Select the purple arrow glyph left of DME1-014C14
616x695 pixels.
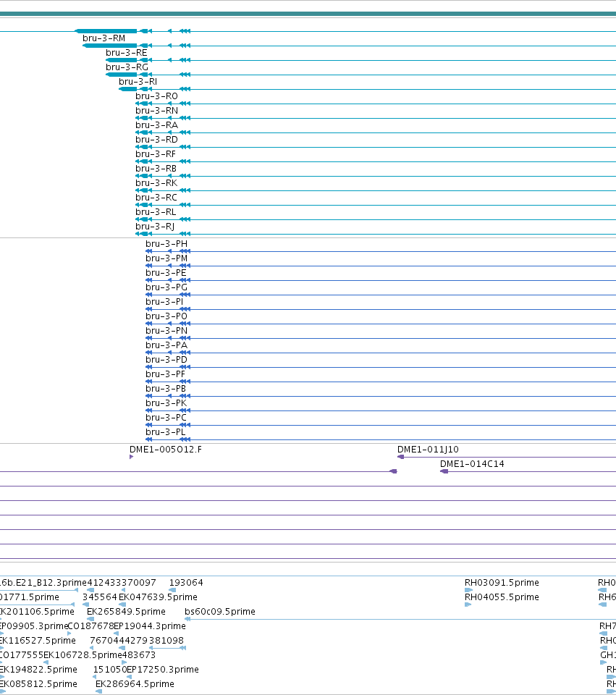(393, 471)
